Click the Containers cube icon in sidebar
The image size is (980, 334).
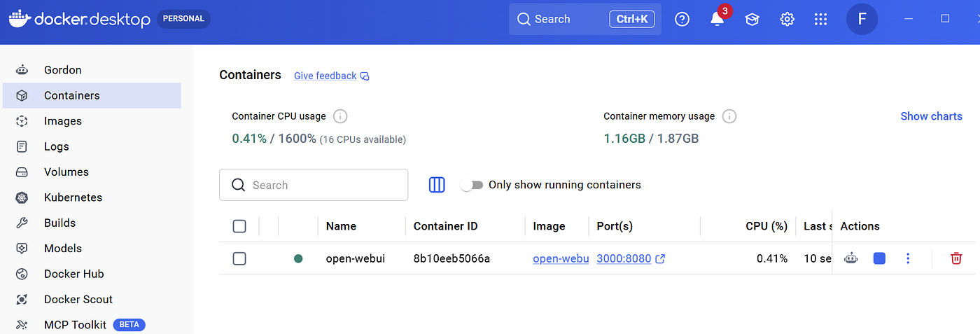(22, 95)
